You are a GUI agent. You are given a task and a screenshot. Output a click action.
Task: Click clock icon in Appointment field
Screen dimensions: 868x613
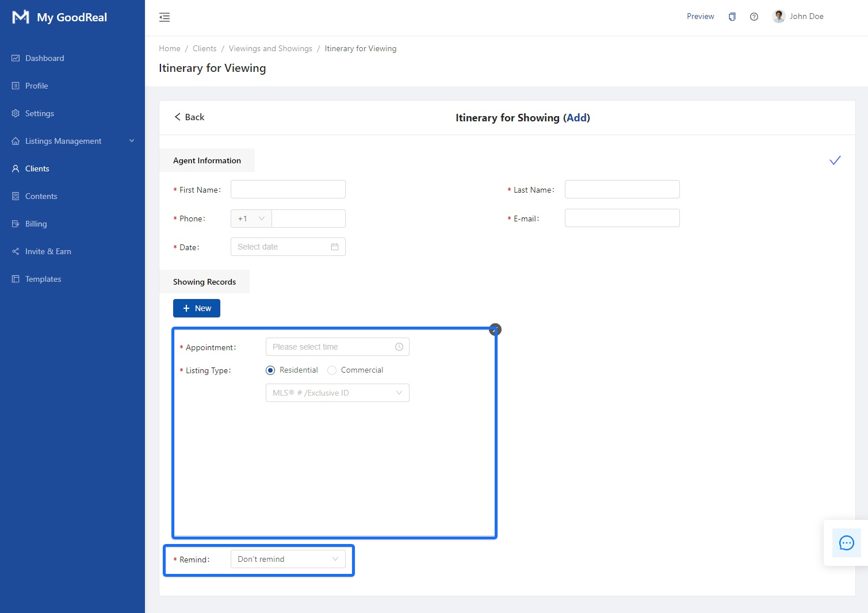[x=399, y=347]
